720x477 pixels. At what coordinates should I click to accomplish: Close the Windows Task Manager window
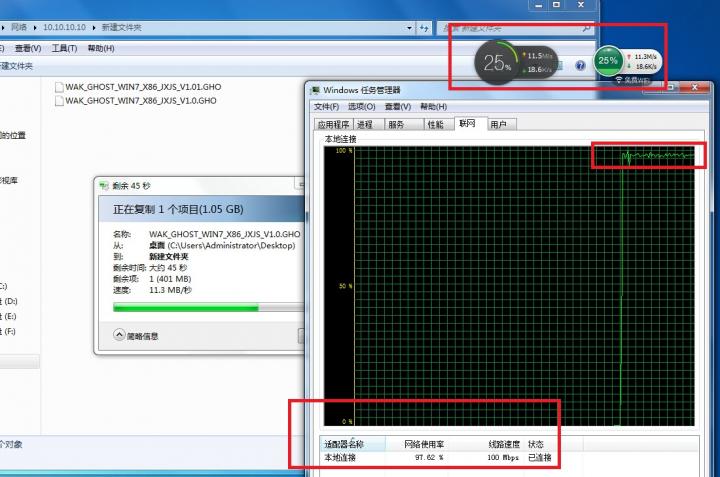tap(695, 87)
